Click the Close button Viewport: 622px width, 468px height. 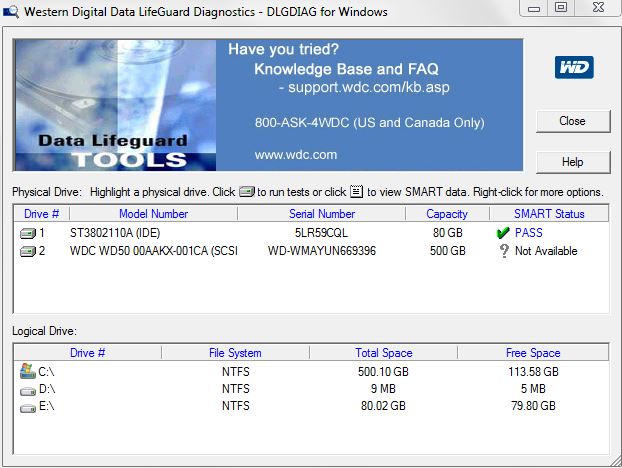(x=573, y=121)
